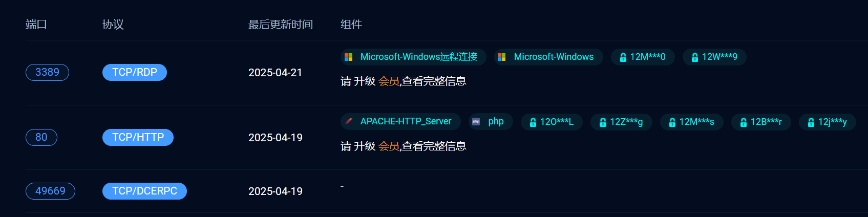Select port 80 badge
Viewport: 868px width, 217px height.
pos(41,137)
